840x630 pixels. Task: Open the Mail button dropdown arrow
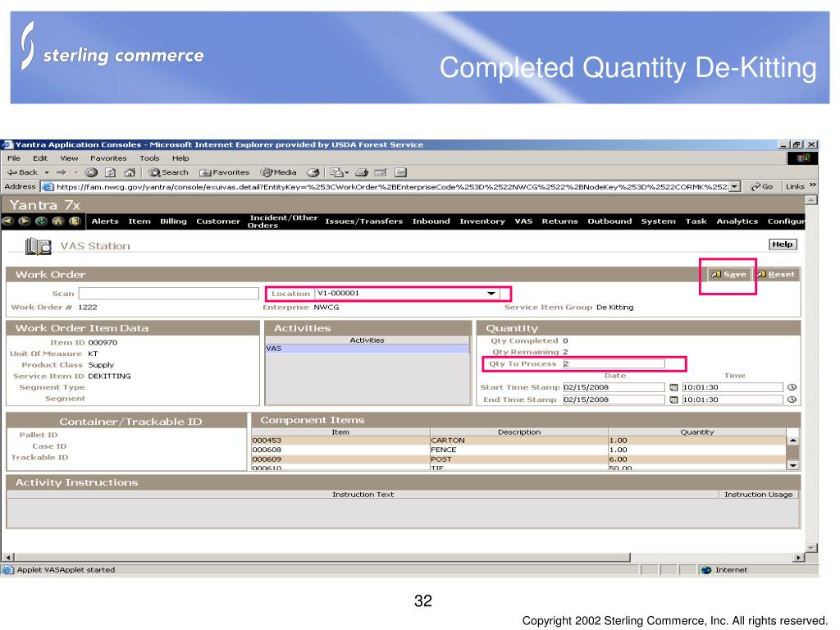coord(347,172)
